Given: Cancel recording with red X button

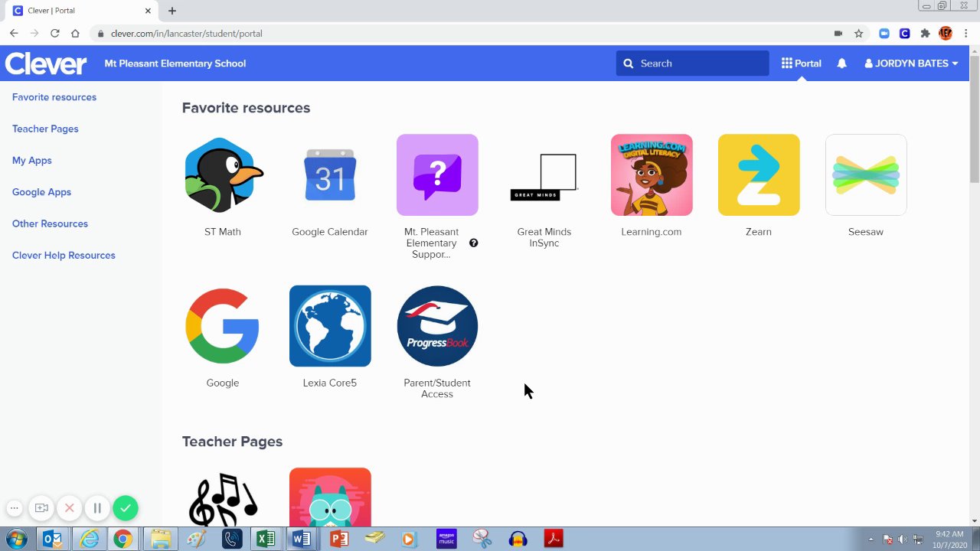Looking at the screenshot, I should point(69,508).
